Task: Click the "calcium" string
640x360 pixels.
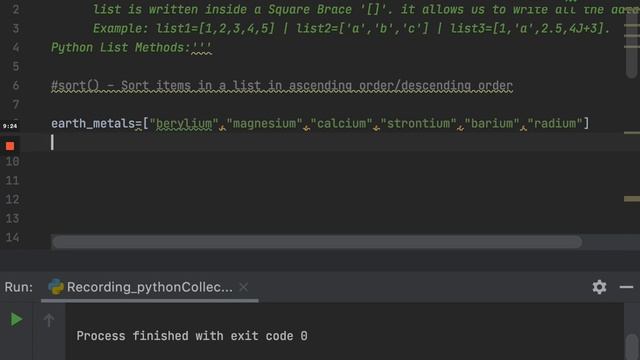Action: pos(342,123)
